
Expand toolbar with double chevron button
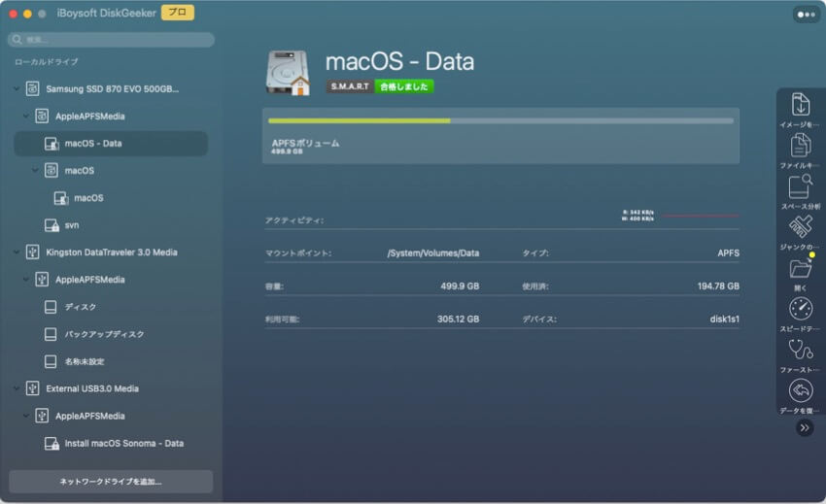coord(805,427)
